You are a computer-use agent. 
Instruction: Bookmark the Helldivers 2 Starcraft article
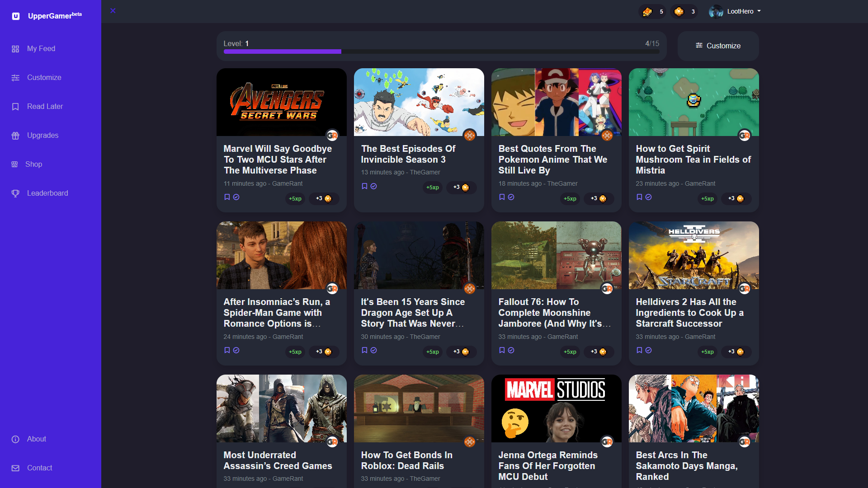(x=640, y=350)
